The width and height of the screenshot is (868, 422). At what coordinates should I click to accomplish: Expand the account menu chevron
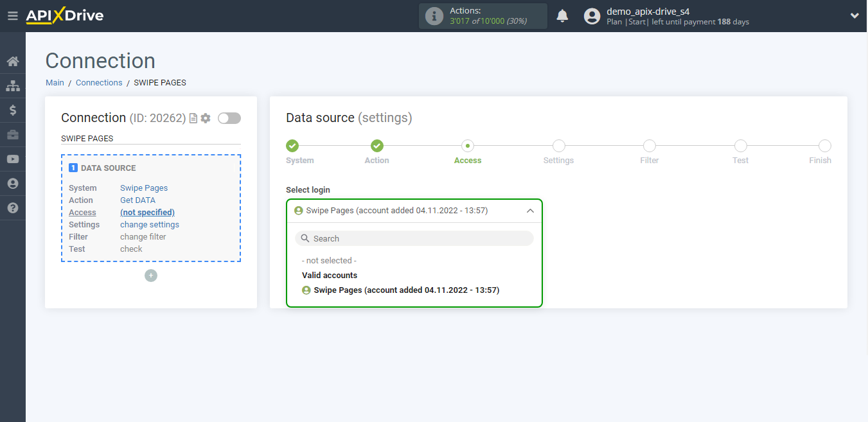[x=855, y=16]
